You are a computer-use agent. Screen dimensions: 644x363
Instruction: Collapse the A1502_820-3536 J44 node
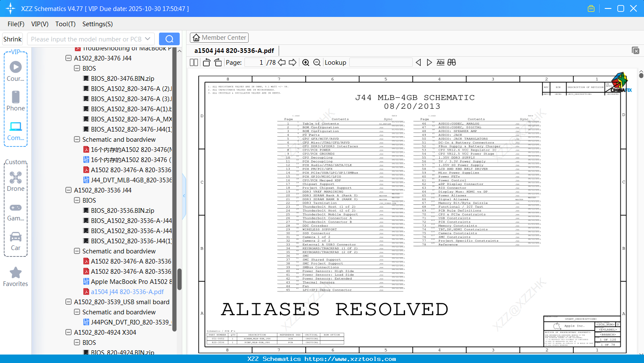[x=69, y=190]
